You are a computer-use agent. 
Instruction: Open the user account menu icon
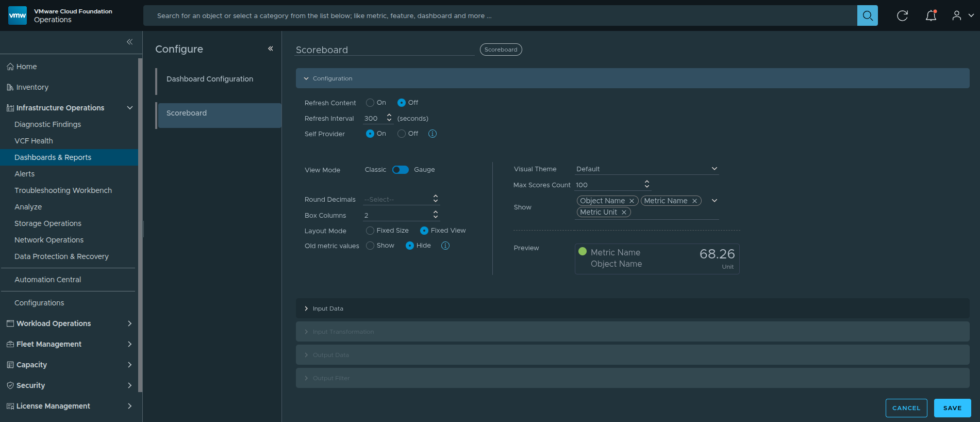tap(957, 15)
